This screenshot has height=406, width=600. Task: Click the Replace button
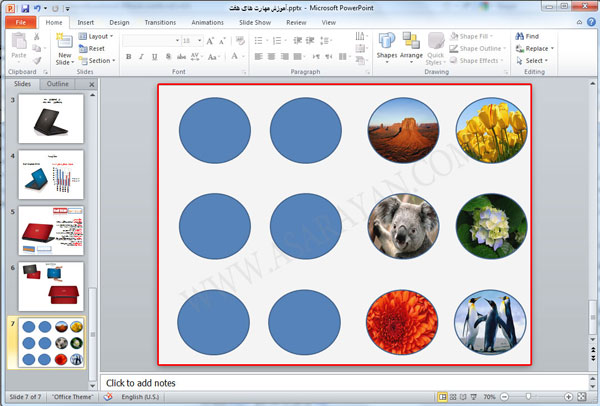tap(537, 48)
